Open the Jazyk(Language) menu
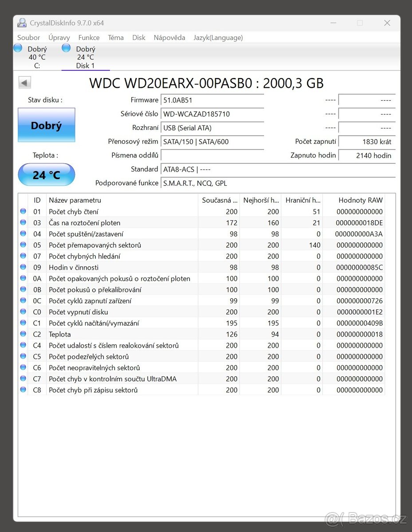Viewport: 412px width, 532px height. [218, 38]
